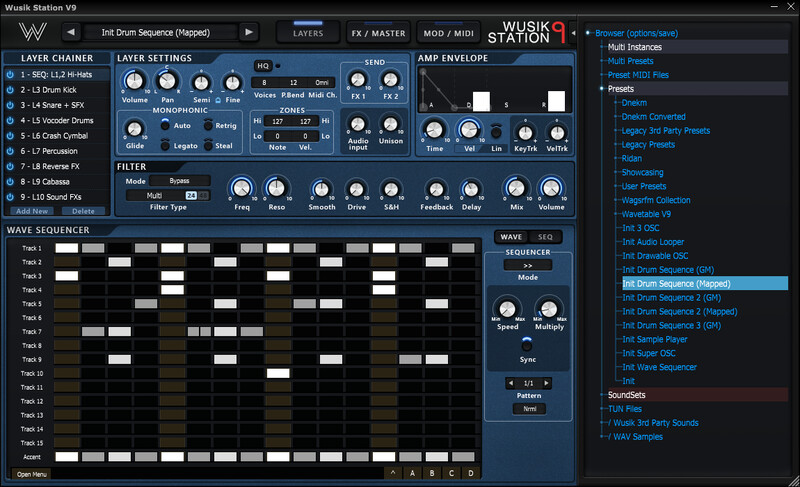800x487 pixels.
Task: Open the Filter Type Multi dropdown
Action: pos(155,195)
